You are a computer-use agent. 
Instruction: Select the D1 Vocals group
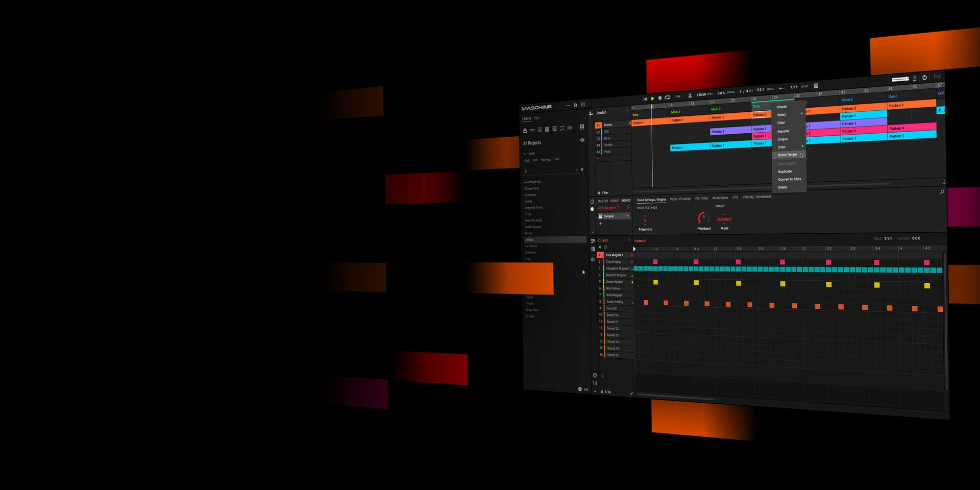(612, 145)
